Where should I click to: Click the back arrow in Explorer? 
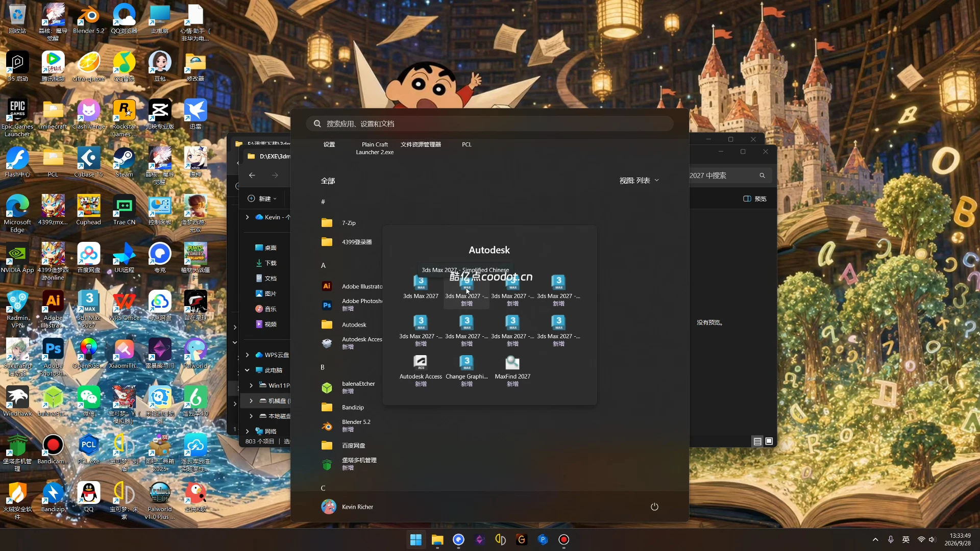tap(252, 175)
